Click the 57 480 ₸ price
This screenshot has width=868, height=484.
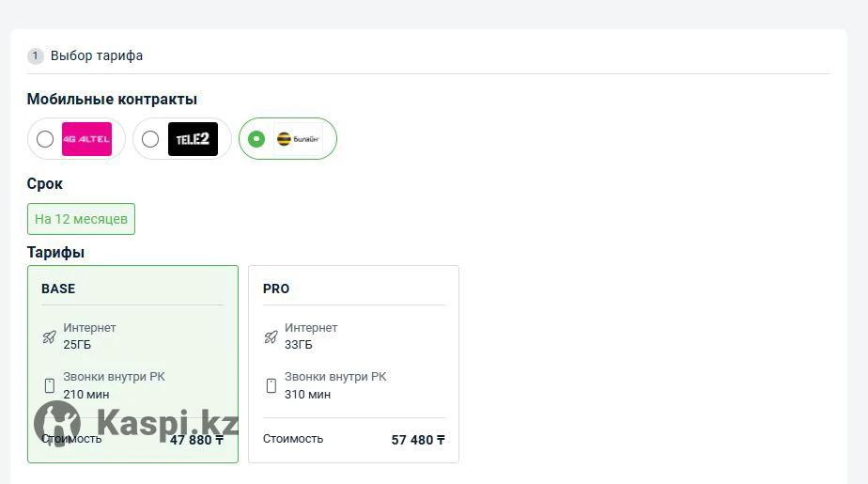[418, 440]
